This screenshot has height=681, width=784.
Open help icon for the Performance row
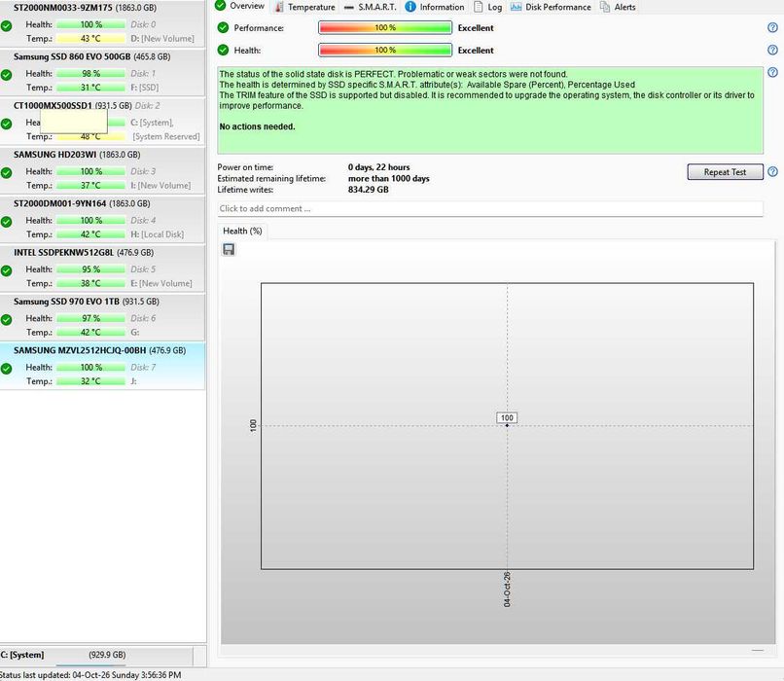tap(772, 28)
